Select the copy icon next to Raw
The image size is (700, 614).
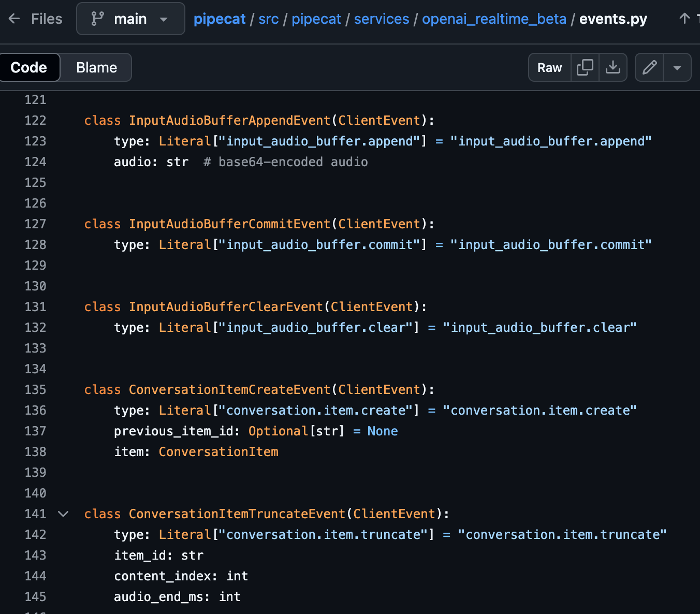pyautogui.click(x=585, y=67)
